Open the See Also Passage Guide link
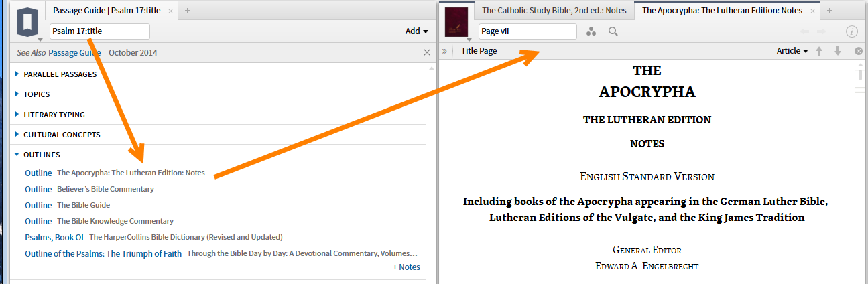868x284 pixels. click(x=75, y=52)
